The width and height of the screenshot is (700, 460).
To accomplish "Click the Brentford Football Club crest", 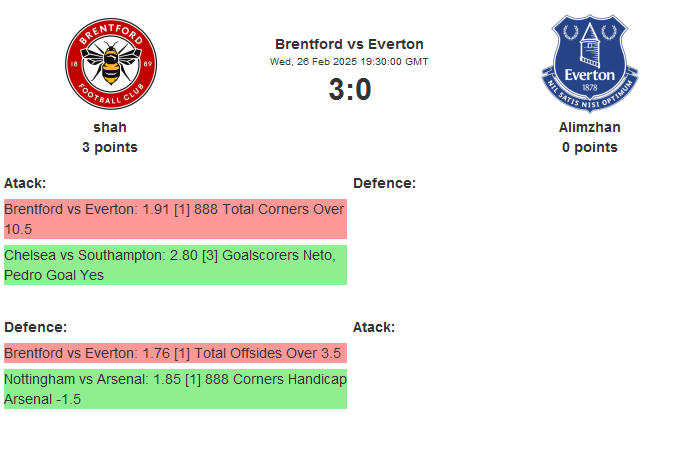I will coord(110,65).
